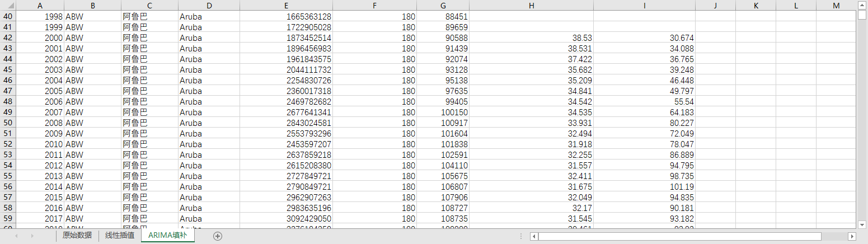
Task: Select column K header
Action: pyautogui.click(x=756, y=6)
